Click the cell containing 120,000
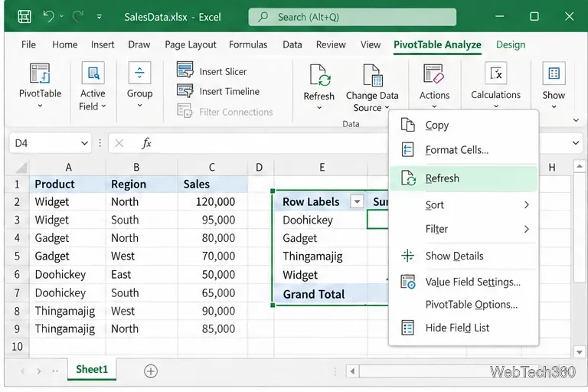The width and height of the screenshot is (588, 392). coord(213,202)
